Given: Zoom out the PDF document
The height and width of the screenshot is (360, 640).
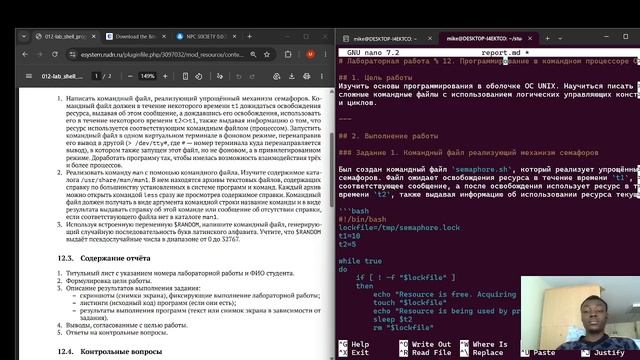Looking at the screenshot, I should point(130,76).
